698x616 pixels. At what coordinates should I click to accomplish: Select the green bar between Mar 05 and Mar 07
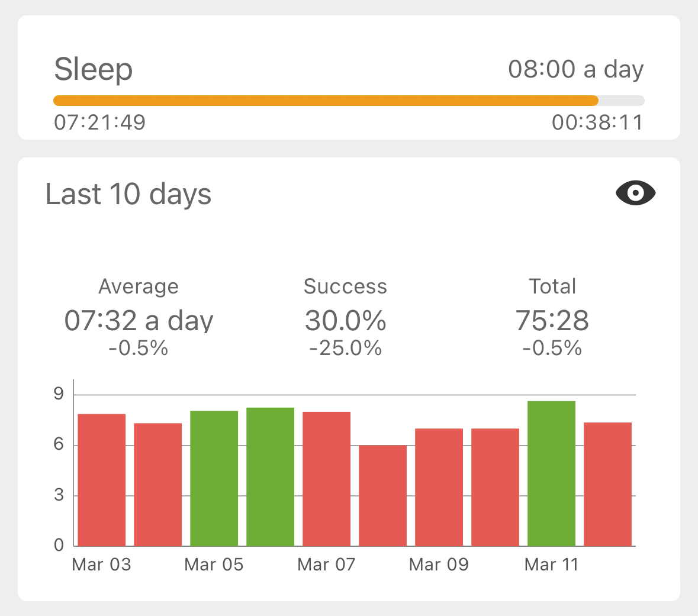pyautogui.click(x=271, y=476)
